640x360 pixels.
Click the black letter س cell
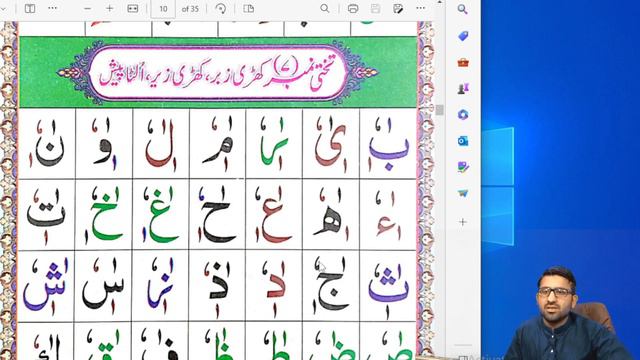[104, 286]
